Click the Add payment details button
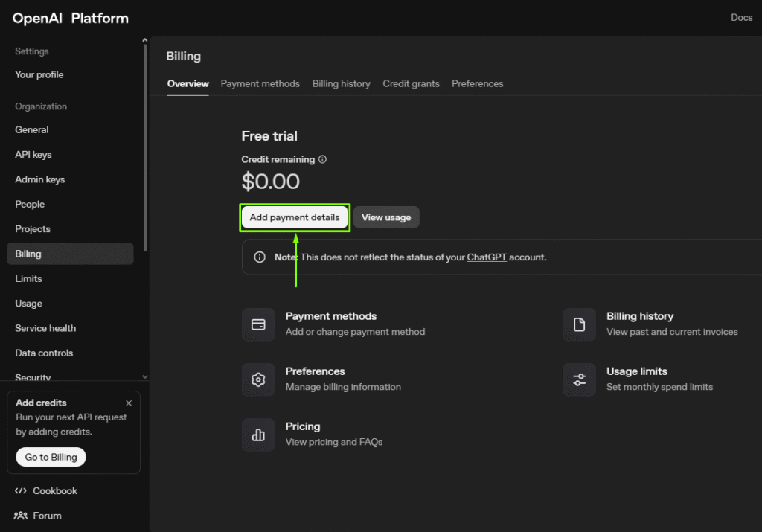Viewport: 762px width, 532px height. [295, 217]
